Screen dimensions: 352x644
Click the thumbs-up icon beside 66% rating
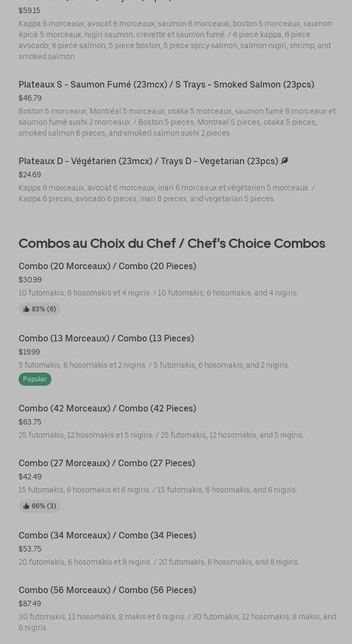(26, 506)
